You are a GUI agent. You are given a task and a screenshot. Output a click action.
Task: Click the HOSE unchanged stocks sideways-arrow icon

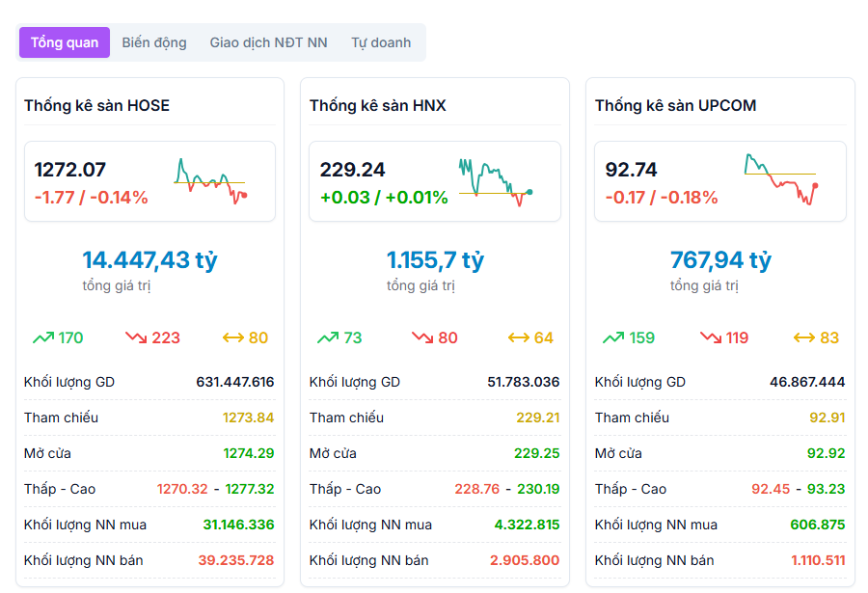[x=232, y=337]
